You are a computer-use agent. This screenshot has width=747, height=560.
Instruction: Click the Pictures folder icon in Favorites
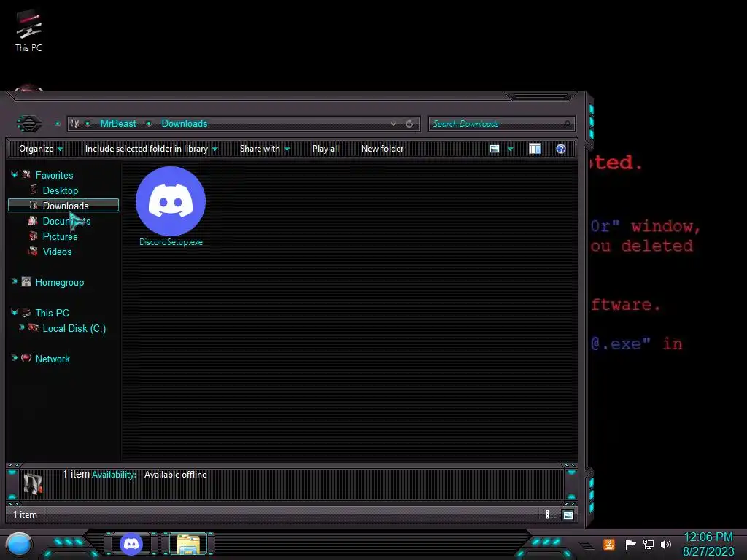[x=33, y=236]
